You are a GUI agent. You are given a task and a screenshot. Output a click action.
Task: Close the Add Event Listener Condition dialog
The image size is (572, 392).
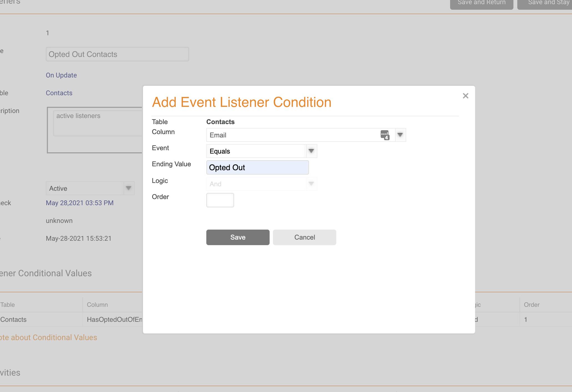[465, 96]
